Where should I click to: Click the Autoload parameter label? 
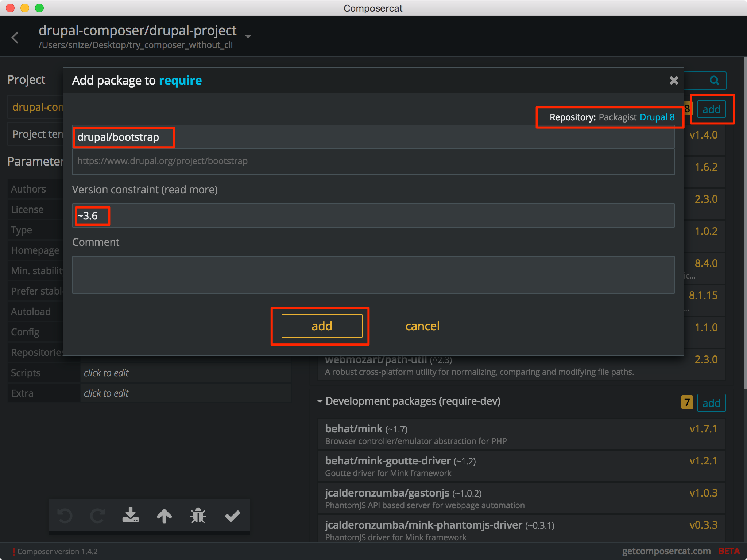(31, 311)
